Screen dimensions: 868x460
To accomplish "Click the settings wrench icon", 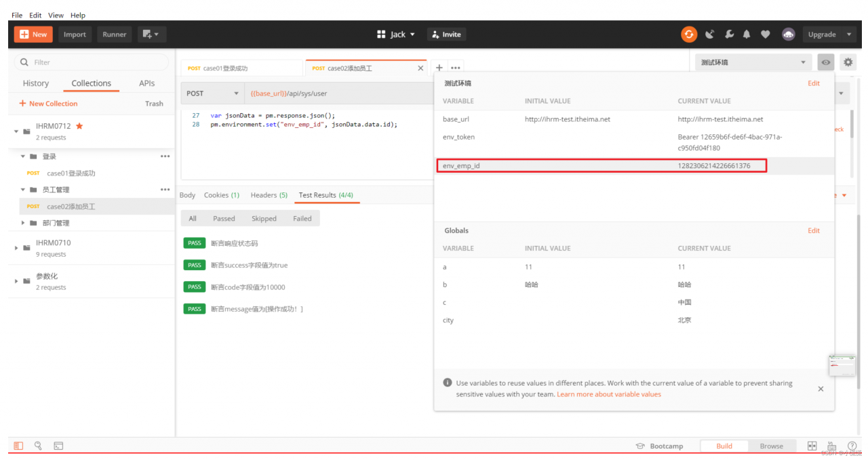I will 729,35.
